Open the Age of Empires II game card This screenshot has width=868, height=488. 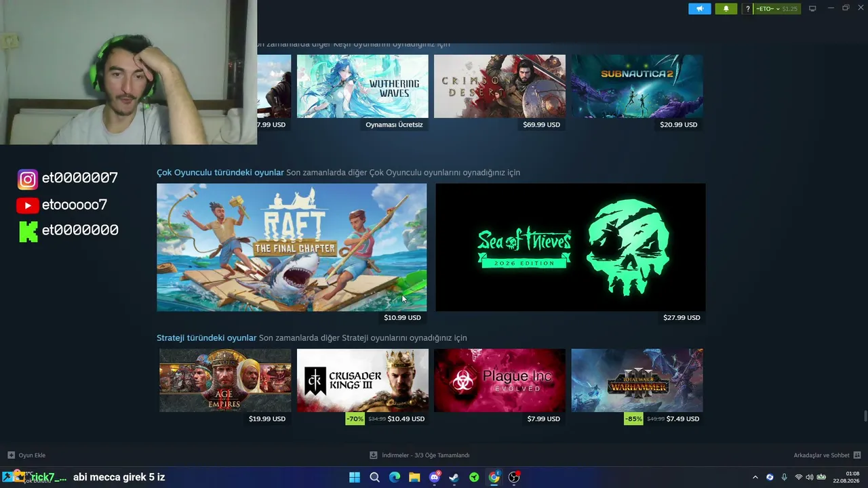[225, 380]
